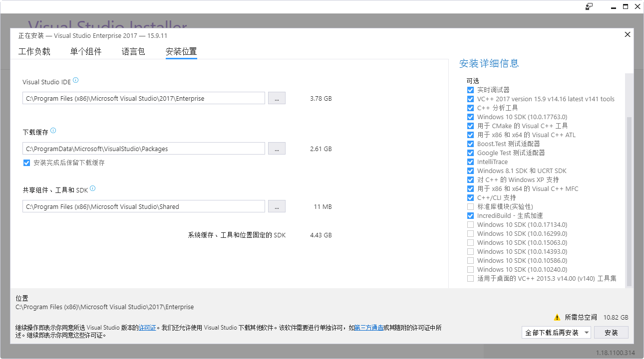Click the 3.78 GB size value
Image resolution: width=644 pixels, height=359 pixels.
[x=321, y=98]
